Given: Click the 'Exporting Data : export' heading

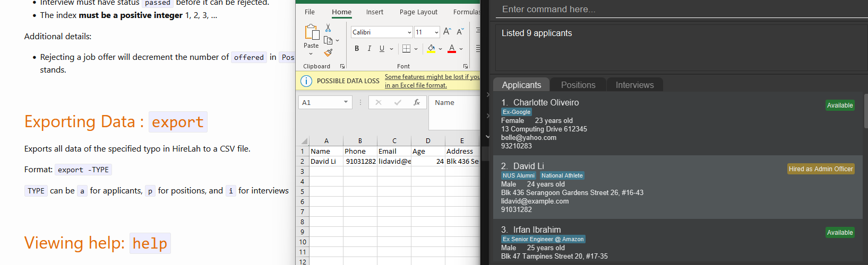Looking at the screenshot, I should 116,122.
